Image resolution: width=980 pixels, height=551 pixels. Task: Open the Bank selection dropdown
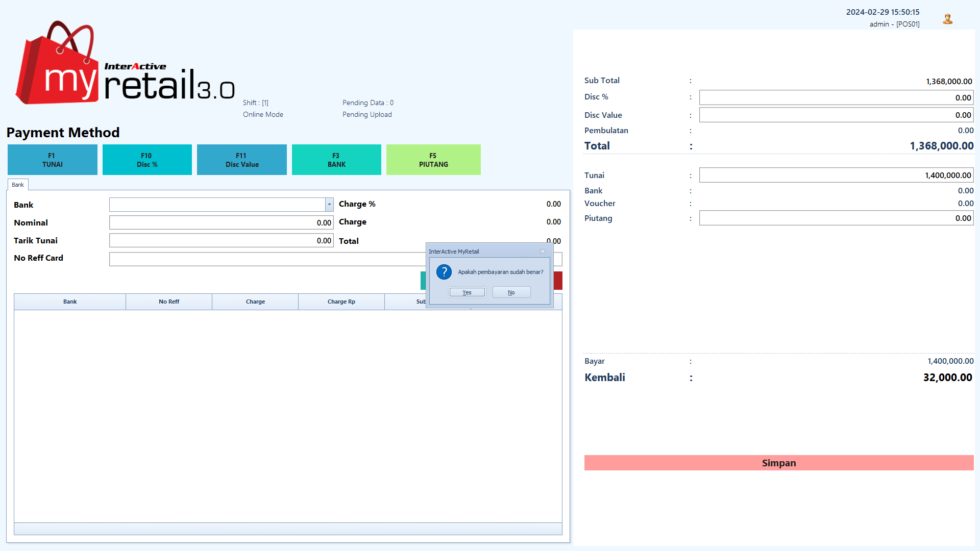[329, 204]
